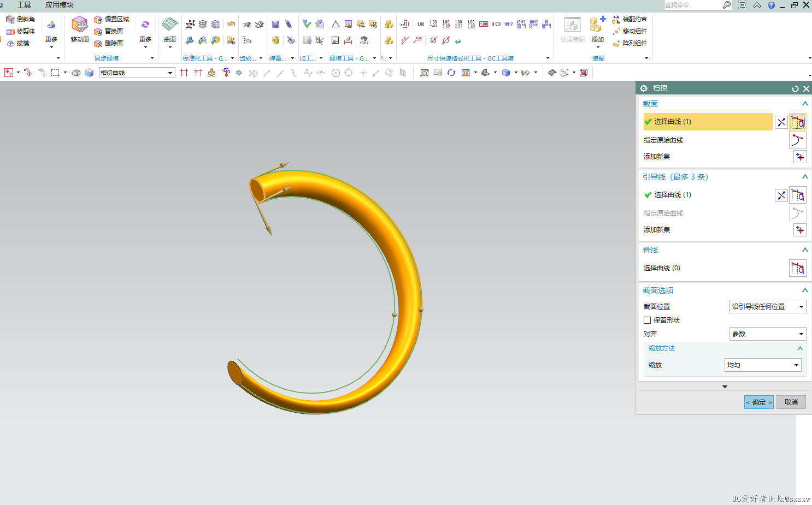Click the 取消 cancel button
The width and height of the screenshot is (812, 505).
point(791,402)
